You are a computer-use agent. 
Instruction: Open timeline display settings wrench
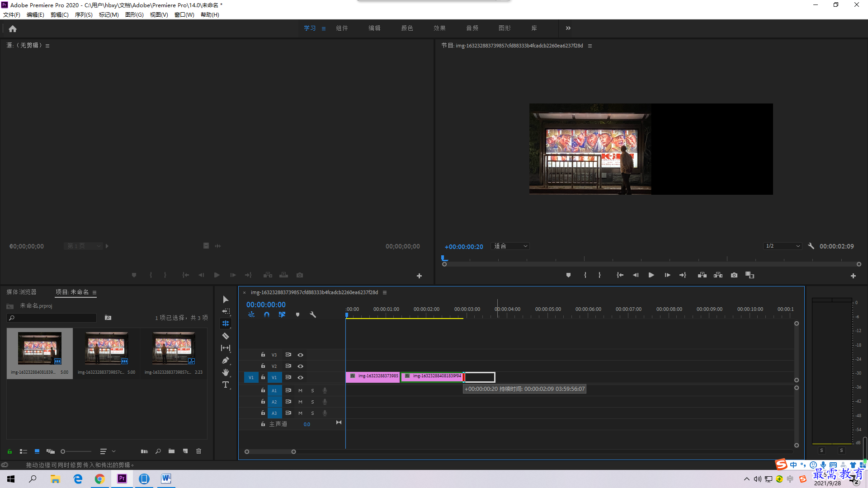pyautogui.click(x=313, y=314)
